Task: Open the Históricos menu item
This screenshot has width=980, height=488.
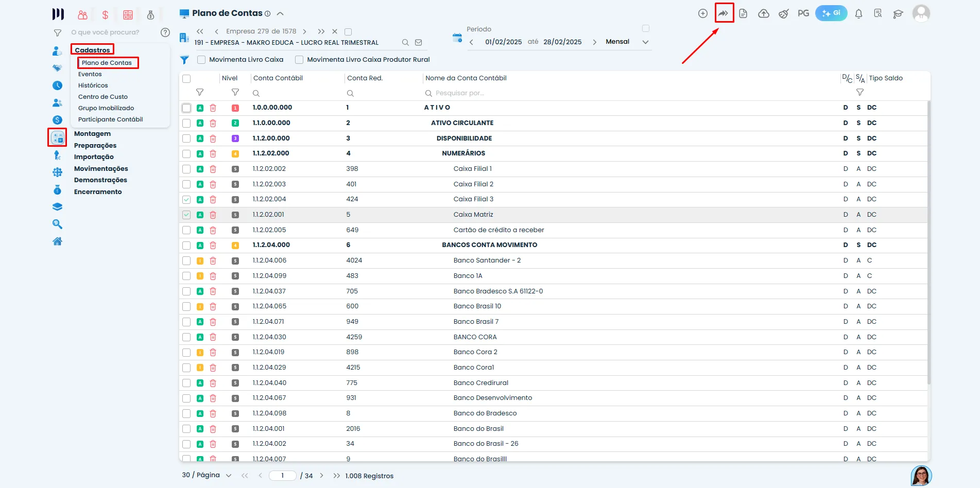Action: [x=93, y=85]
